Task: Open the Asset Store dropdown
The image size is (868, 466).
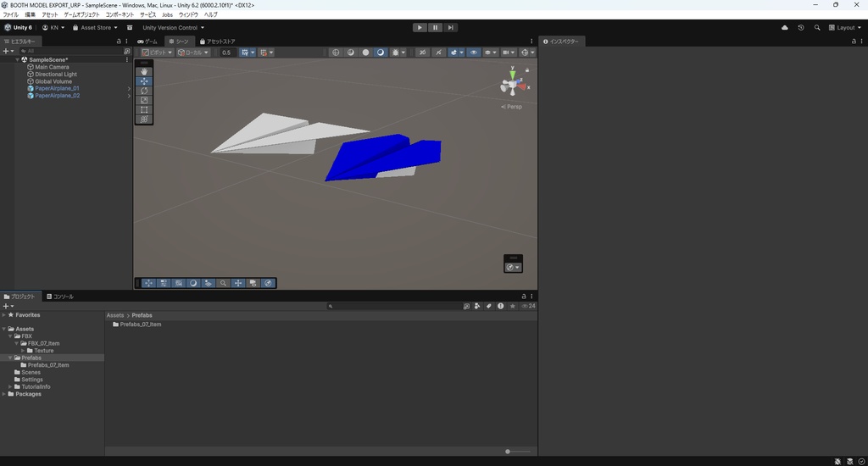Action: pyautogui.click(x=95, y=28)
